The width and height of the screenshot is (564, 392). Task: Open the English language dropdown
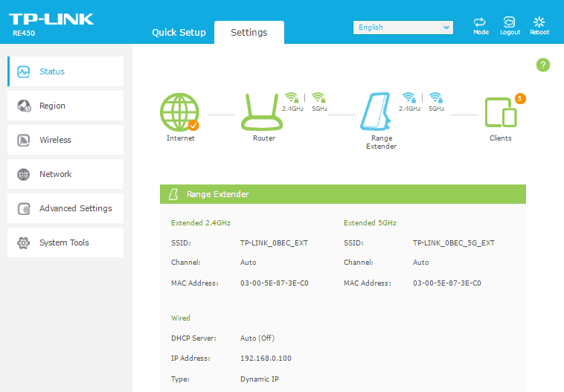[403, 28]
